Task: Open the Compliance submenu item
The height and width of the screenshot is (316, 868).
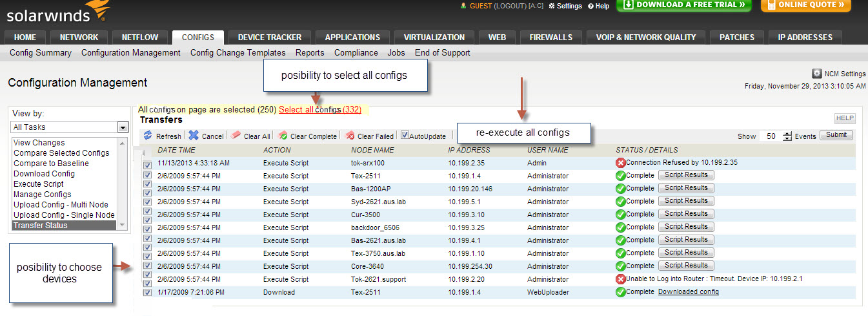Action: (356, 53)
